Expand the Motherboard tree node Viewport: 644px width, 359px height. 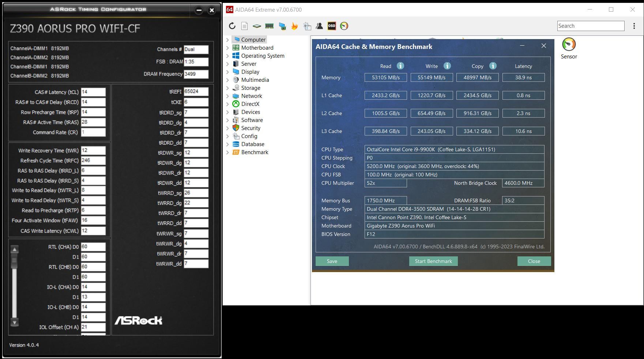tap(227, 48)
